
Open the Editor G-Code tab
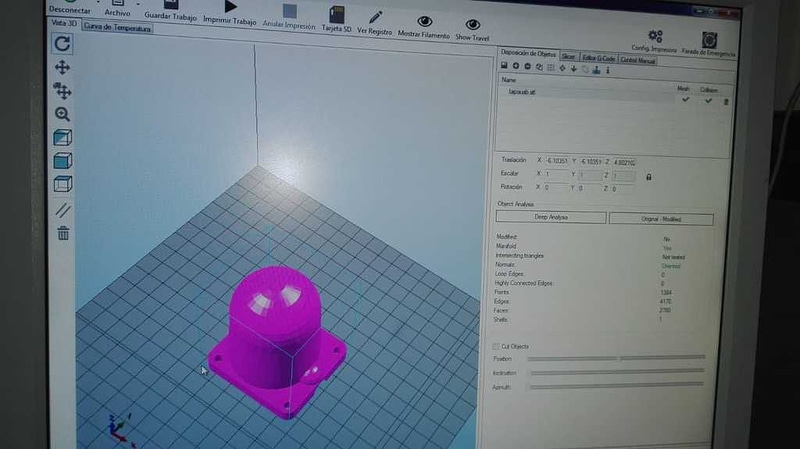coord(598,58)
